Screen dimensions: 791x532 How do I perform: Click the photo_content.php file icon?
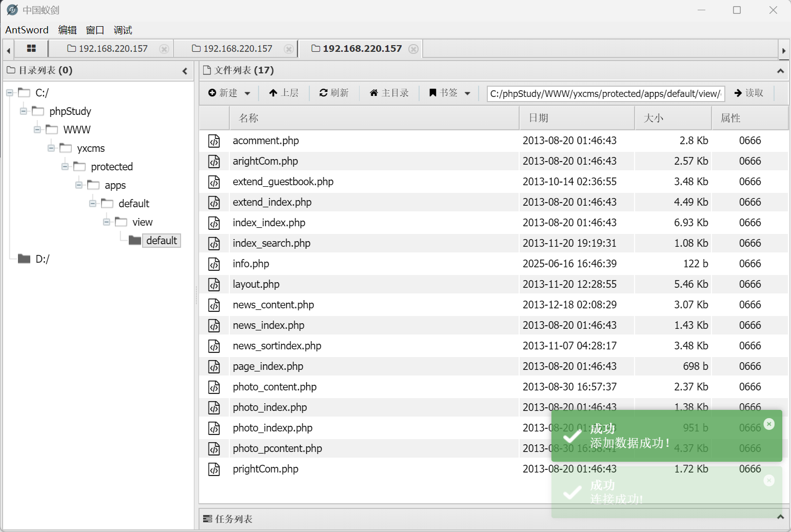(214, 387)
